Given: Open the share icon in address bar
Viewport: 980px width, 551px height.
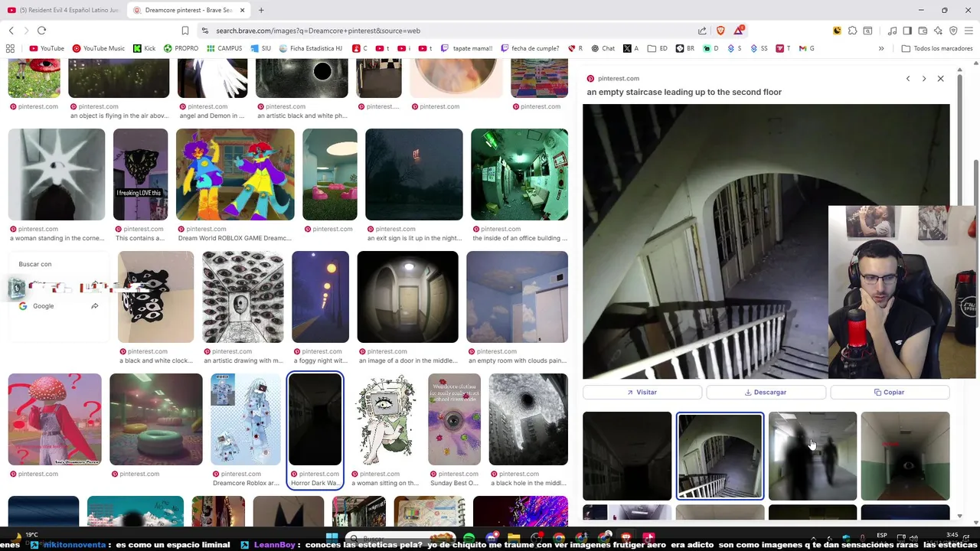Looking at the screenshot, I should tap(702, 31).
